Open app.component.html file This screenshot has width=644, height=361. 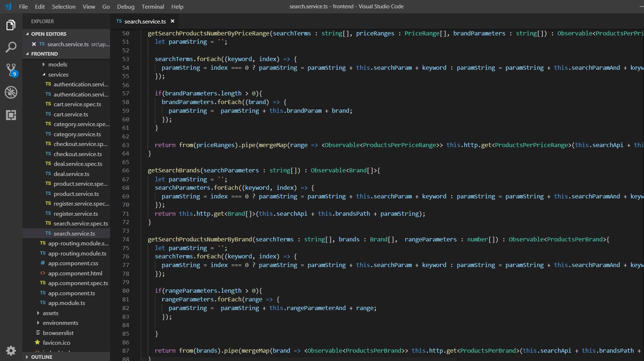(x=75, y=273)
